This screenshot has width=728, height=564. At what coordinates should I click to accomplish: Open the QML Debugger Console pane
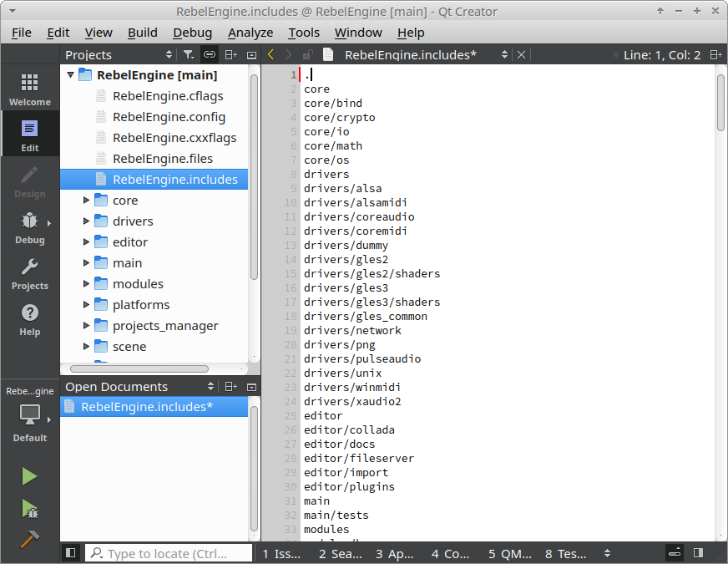(x=510, y=553)
